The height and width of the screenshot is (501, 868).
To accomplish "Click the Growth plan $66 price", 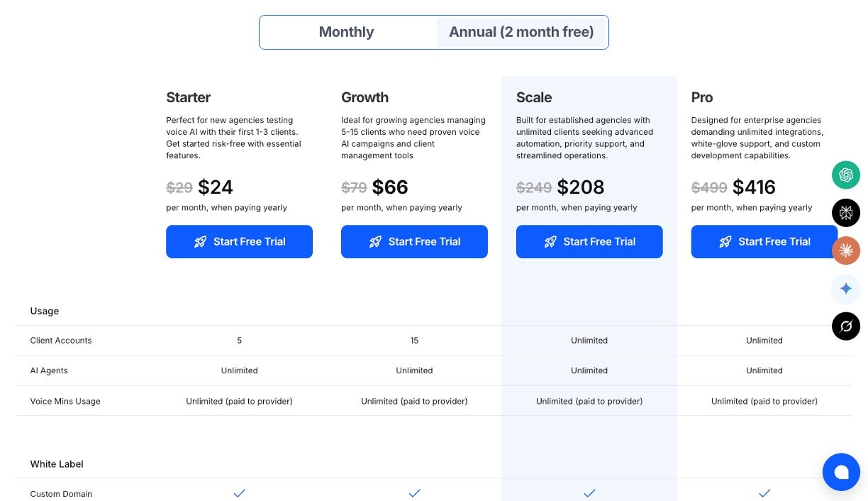I will (390, 187).
